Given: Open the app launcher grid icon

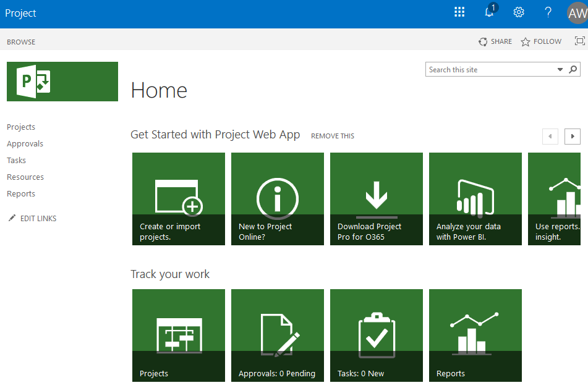Looking at the screenshot, I should click(x=459, y=12).
